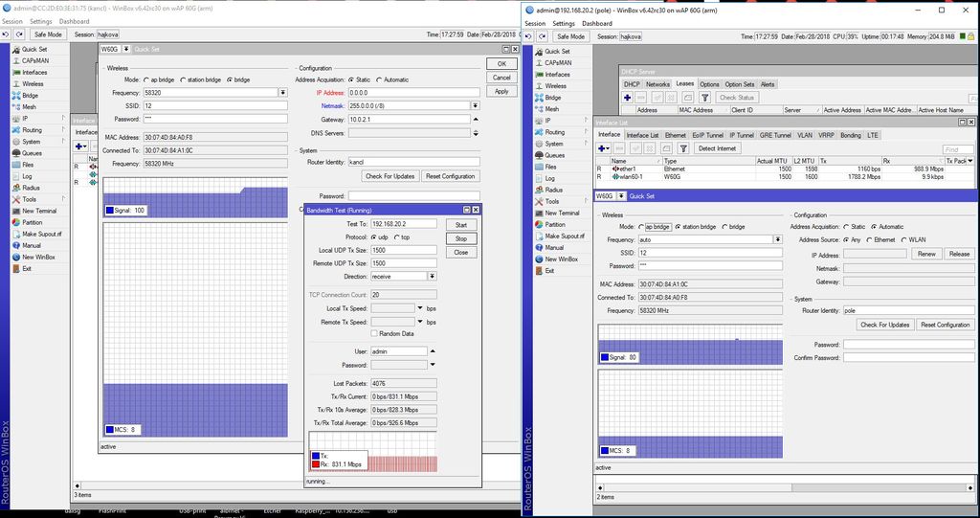Switch to the Ethernet tab in Interface List
Image resolution: width=980 pixels, height=518 pixels.
(x=675, y=135)
